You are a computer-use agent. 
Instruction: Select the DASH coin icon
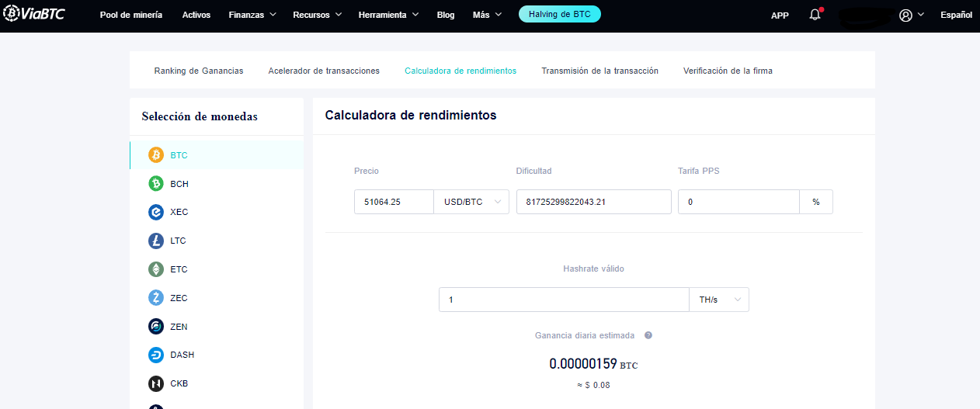pyautogui.click(x=156, y=355)
